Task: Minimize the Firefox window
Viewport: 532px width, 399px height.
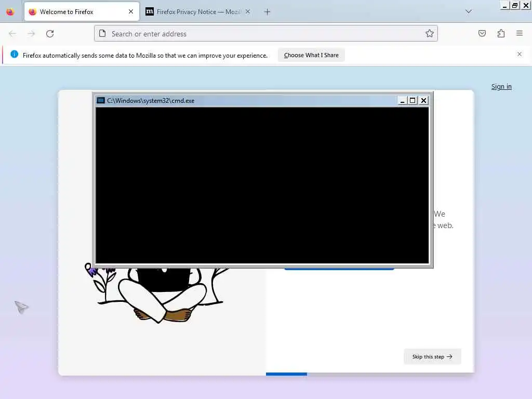Action: 504,5
